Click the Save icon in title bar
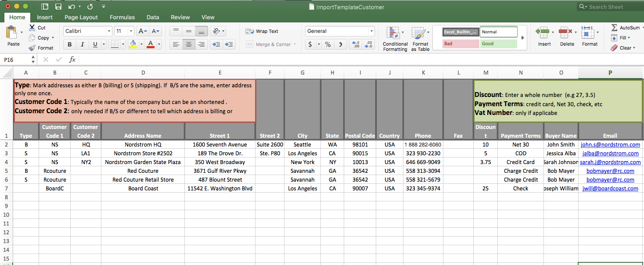This screenshot has height=265, width=644. pyautogui.click(x=58, y=7)
